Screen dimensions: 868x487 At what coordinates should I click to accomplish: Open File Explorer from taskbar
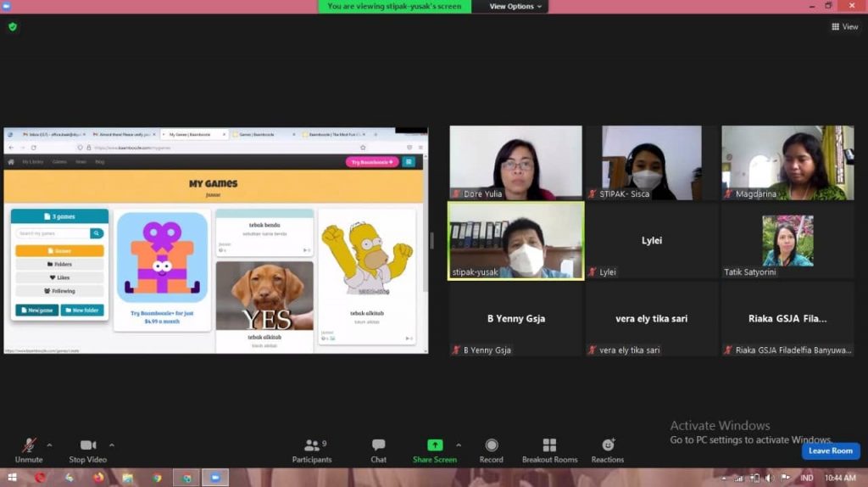(x=127, y=478)
